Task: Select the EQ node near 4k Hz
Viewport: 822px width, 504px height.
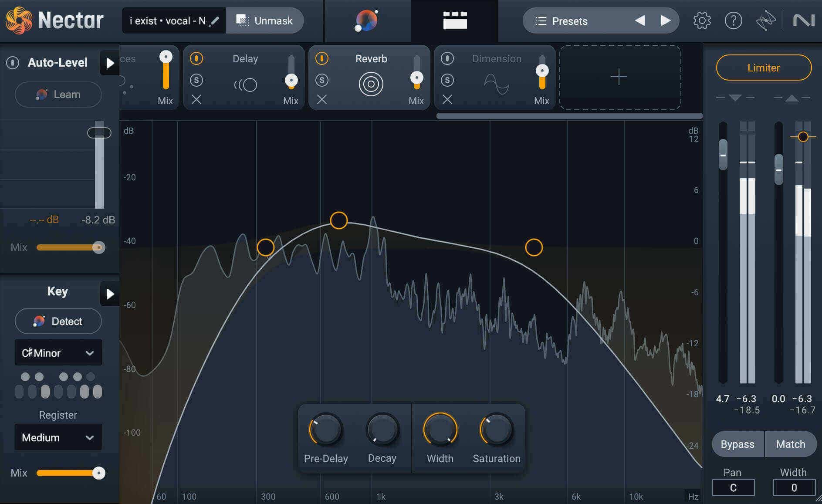Action: click(534, 247)
